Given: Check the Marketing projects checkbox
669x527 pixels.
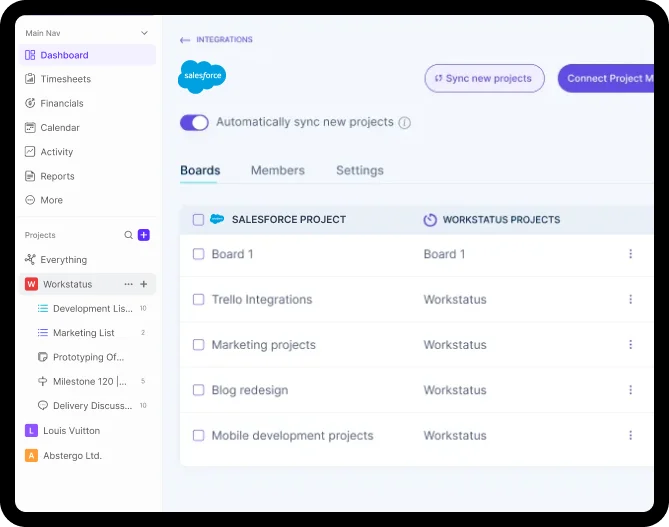Looking at the screenshot, I should [198, 344].
